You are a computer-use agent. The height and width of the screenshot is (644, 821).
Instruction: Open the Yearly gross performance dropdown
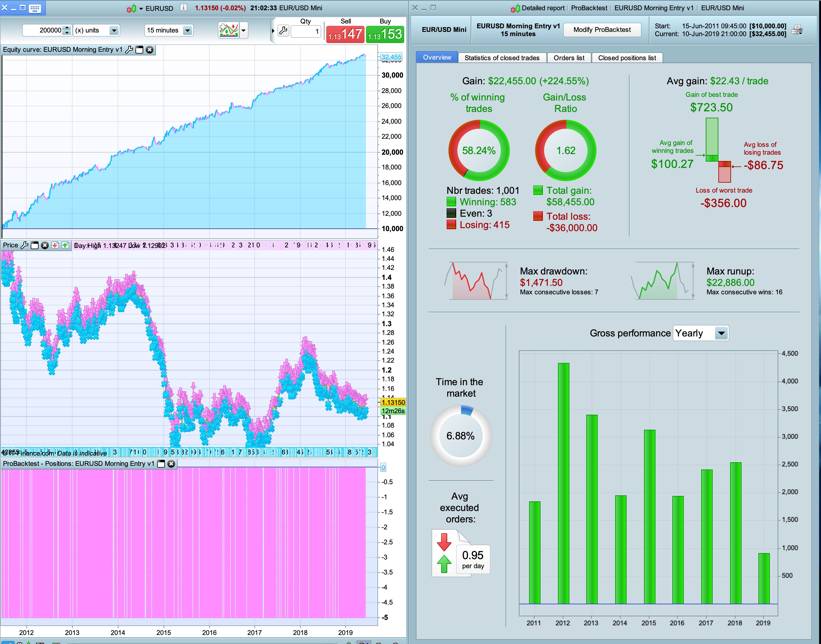click(721, 333)
